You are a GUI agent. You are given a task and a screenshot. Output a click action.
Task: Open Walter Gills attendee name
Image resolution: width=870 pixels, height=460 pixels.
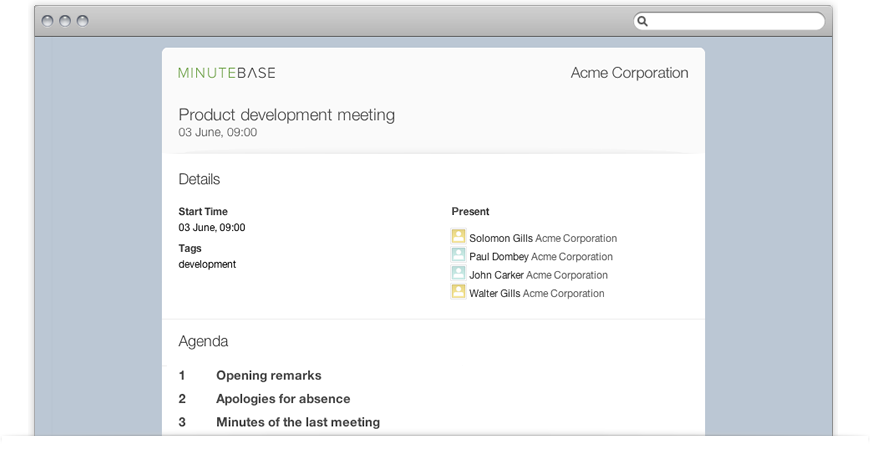(x=494, y=293)
